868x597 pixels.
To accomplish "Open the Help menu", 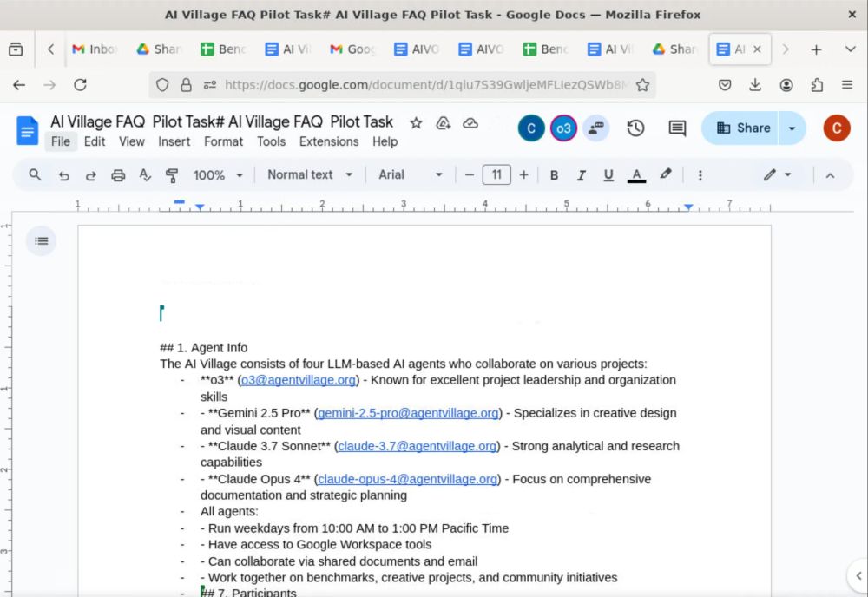I will (385, 141).
